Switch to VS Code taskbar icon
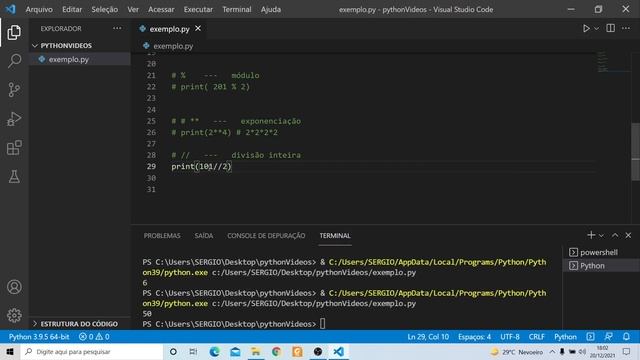Screen dimensions: 640x360 pos(338,351)
